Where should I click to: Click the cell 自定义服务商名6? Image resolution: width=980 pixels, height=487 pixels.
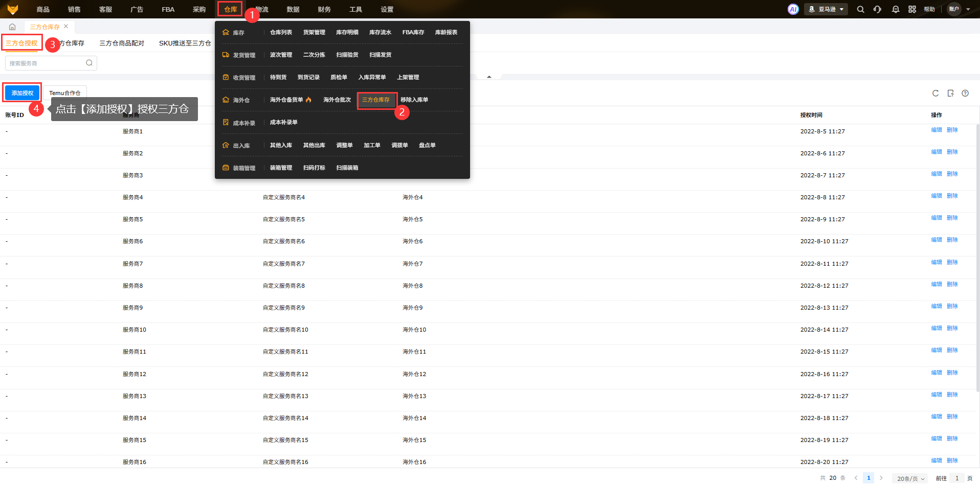click(284, 241)
